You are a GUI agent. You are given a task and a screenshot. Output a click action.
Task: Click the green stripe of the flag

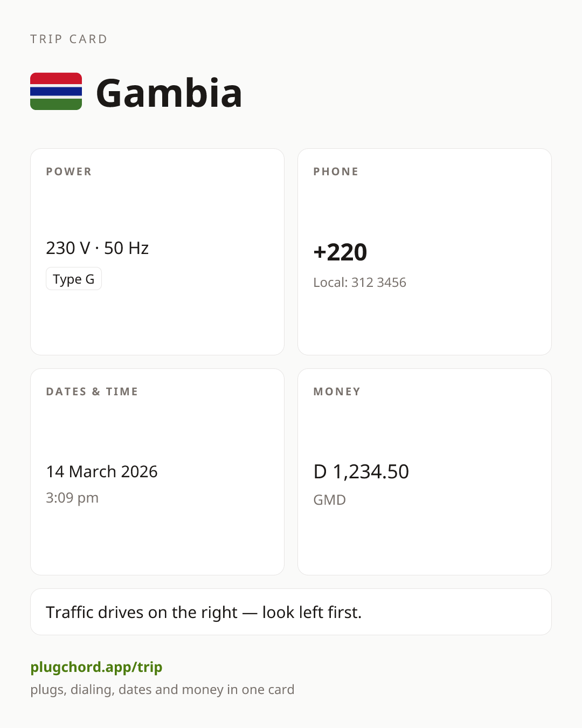click(56, 104)
